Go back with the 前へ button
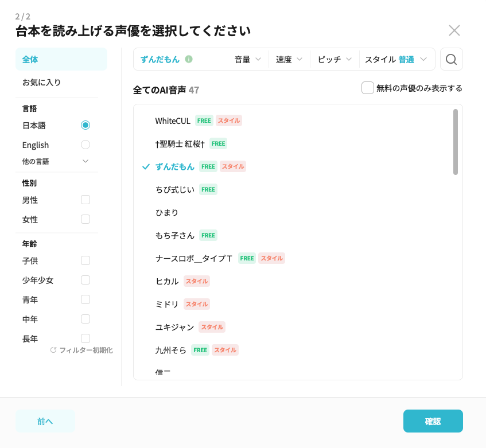Viewport: 486px width, 448px height. tap(45, 421)
